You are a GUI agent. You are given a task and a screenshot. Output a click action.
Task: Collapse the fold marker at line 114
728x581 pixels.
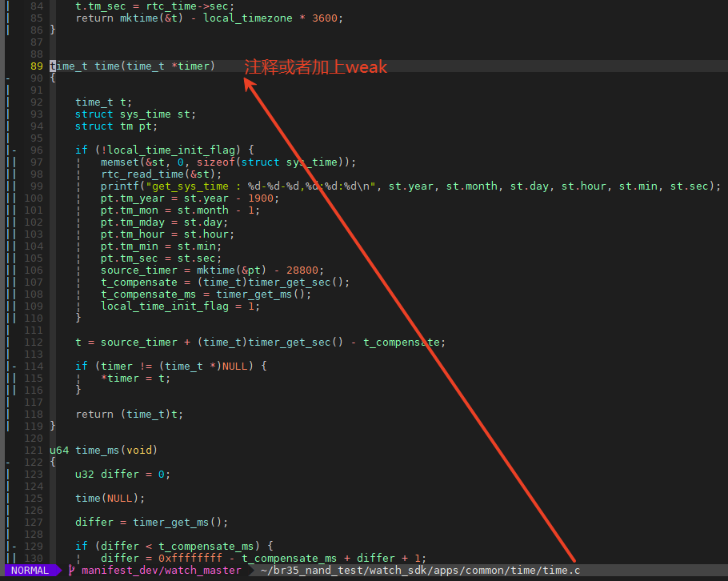[14, 367]
